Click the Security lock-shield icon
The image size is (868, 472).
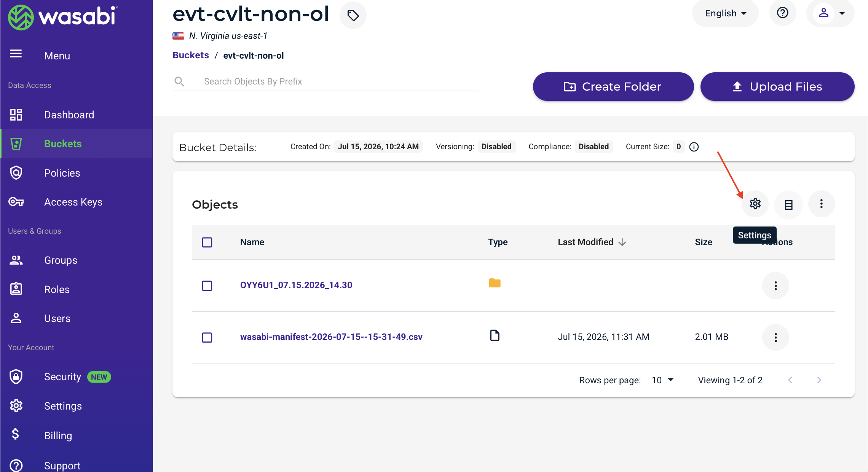(16, 377)
